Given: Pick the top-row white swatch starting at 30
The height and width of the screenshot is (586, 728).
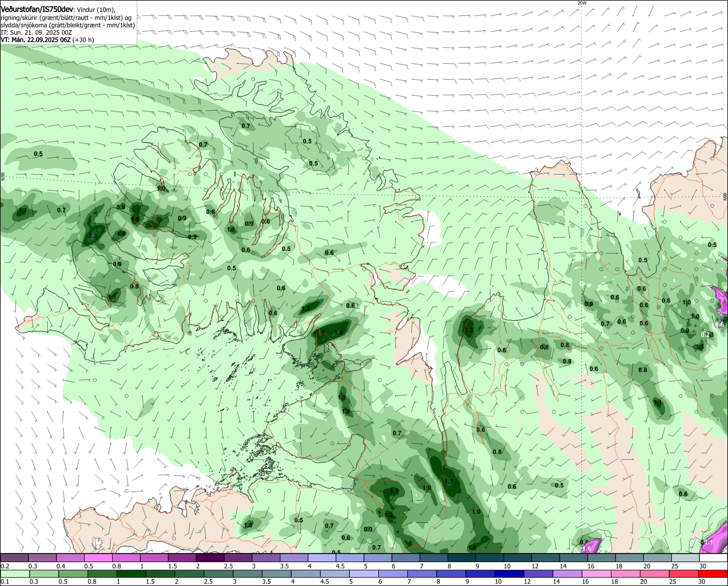Looking at the screenshot, I should (713, 558).
